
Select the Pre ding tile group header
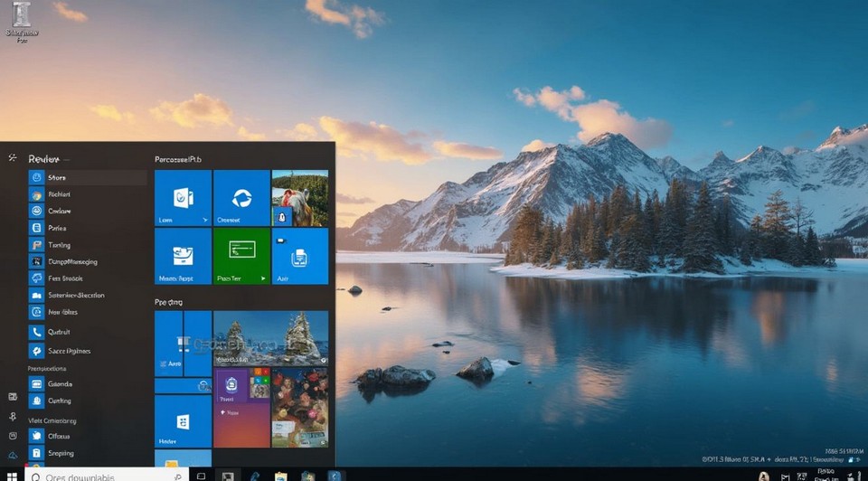pyautogui.click(x=168, y=302)
